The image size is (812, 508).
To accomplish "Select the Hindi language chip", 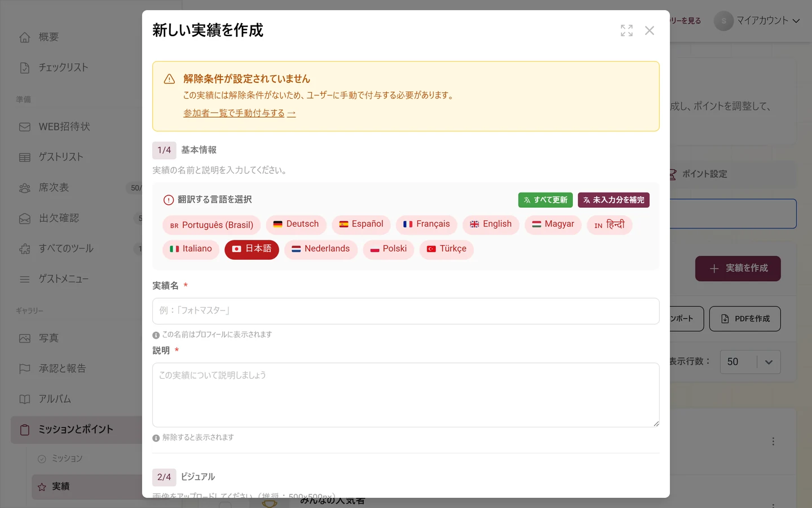I will (610, 225).
